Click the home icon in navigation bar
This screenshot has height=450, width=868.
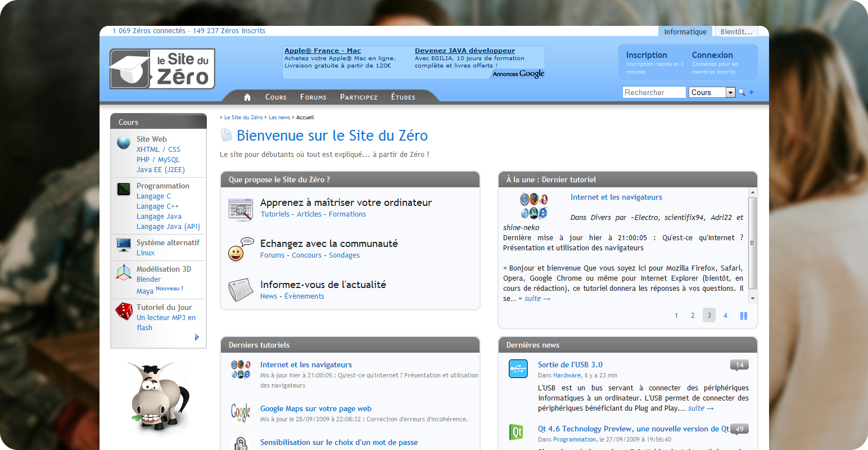pyautogui.click(x=247, y=97)
